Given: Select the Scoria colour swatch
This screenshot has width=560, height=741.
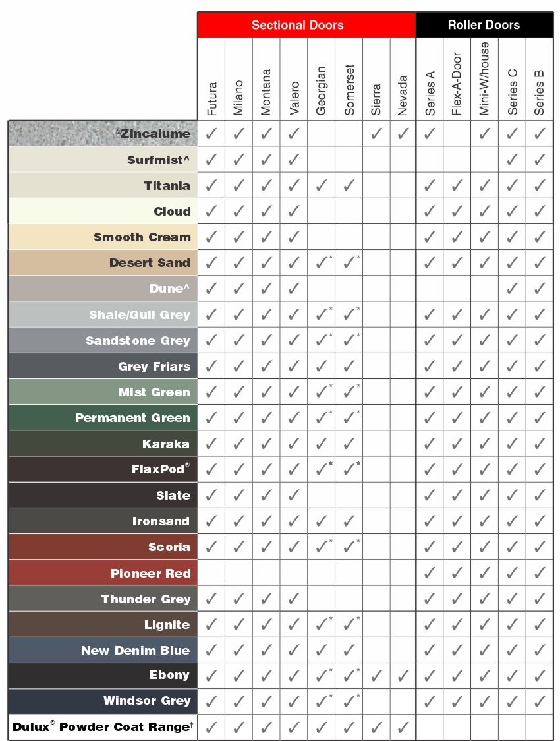Looking at the screenshot, I should tap(103, 547).
